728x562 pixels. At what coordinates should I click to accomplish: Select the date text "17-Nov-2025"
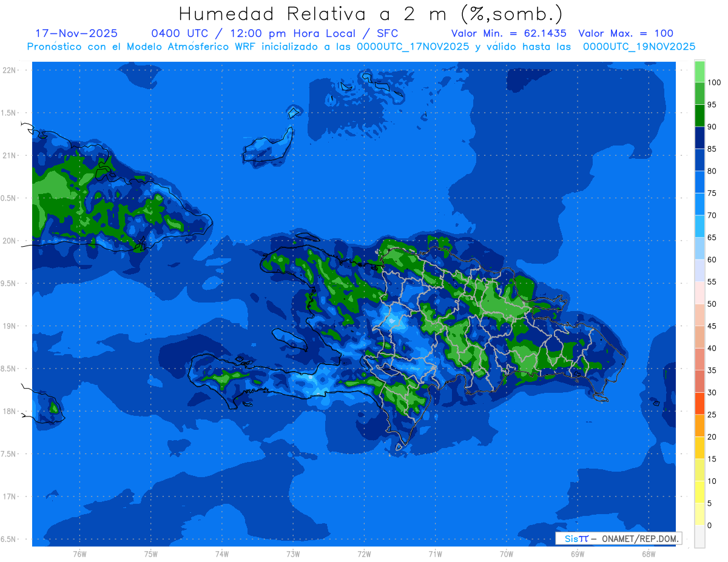[x=76, y=33]
